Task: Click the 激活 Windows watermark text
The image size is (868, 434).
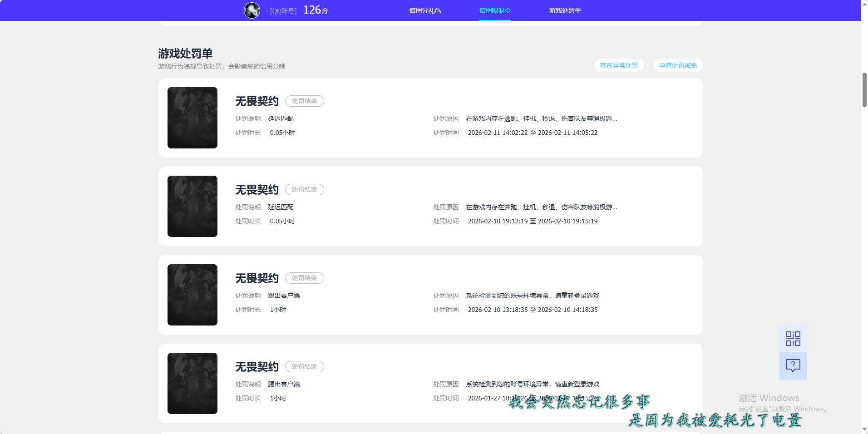Action: [767, 398]
